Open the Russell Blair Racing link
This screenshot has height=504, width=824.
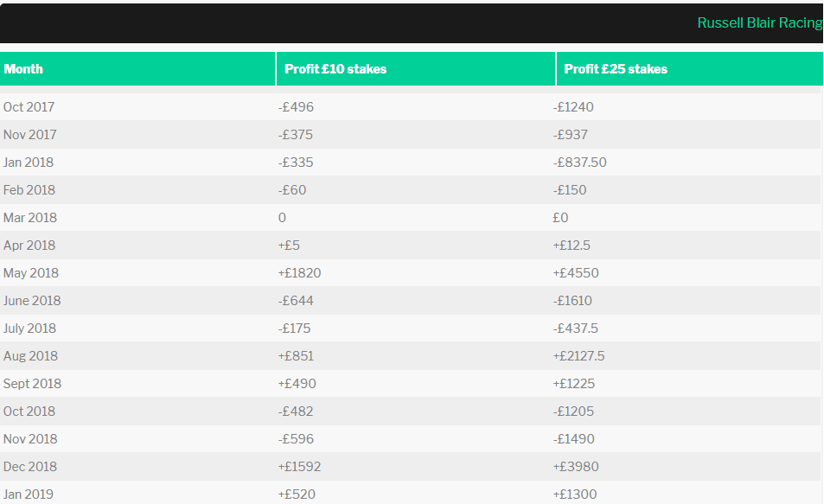[x=760, y=22]
